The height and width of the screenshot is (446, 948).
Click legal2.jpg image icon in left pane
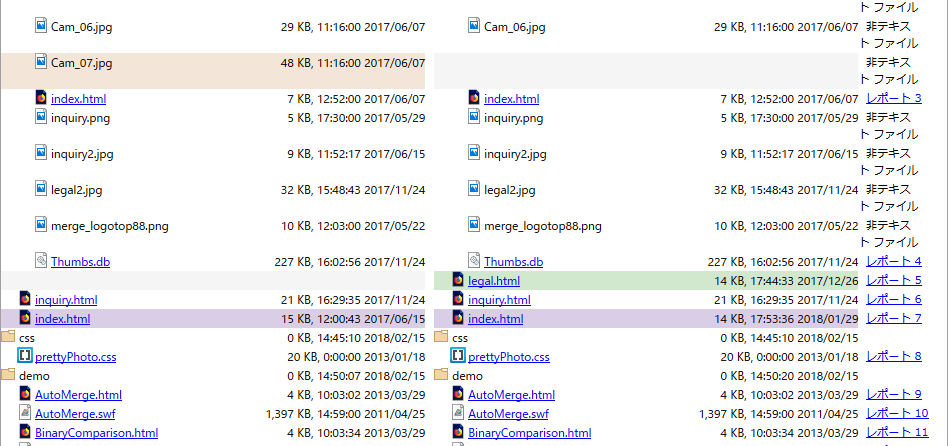41,189
